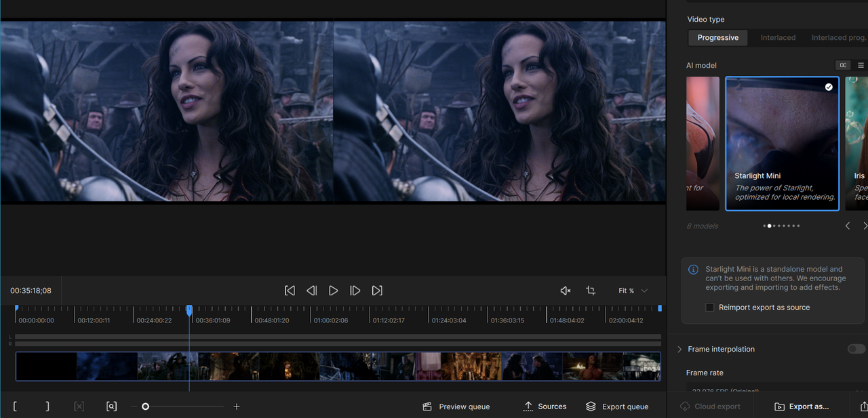The height and width of the screenshot is (418, 868).
Task: Expand the Frame interpolation section
Action: [x=679, y=350]
